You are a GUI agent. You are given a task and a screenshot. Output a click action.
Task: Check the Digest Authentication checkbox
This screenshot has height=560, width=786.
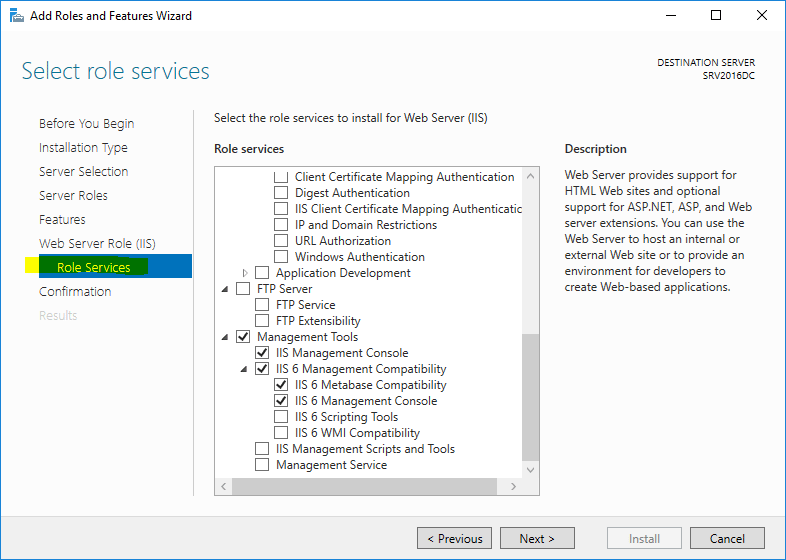pos(281,193)
